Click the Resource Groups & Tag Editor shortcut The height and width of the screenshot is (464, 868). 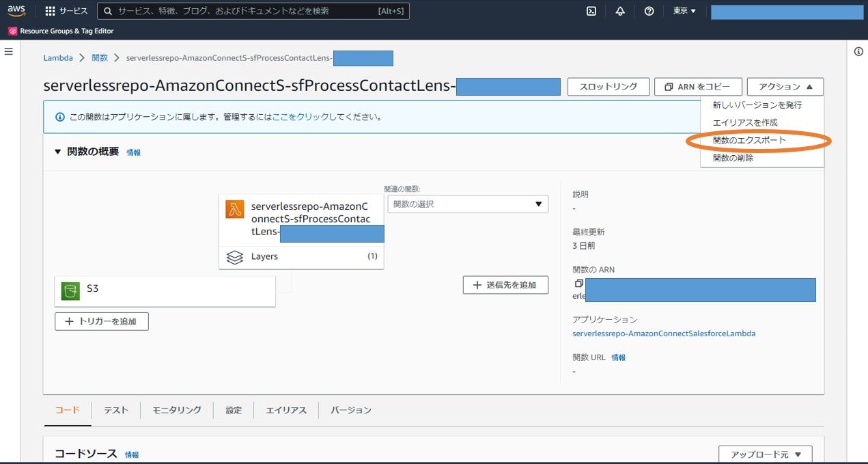(x=61, y=31)
